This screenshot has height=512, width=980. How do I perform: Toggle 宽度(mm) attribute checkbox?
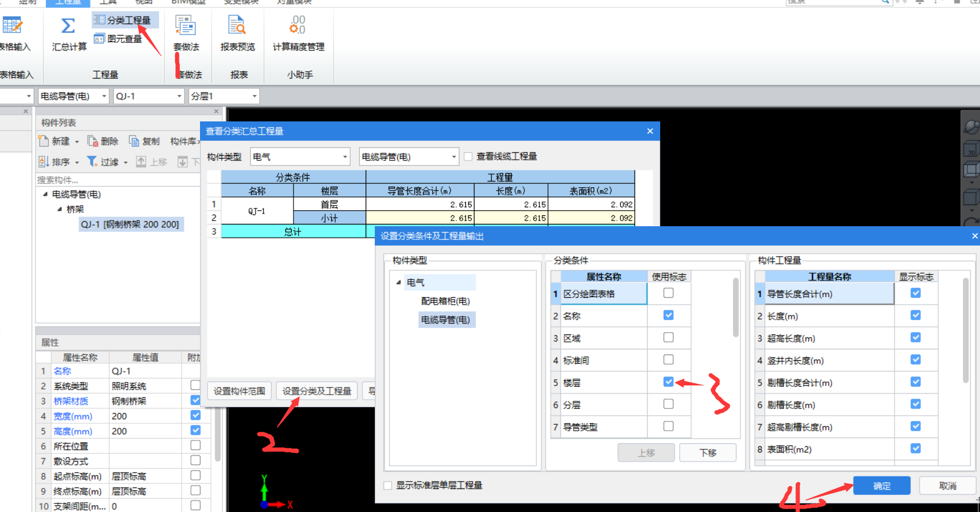point(195,415)
